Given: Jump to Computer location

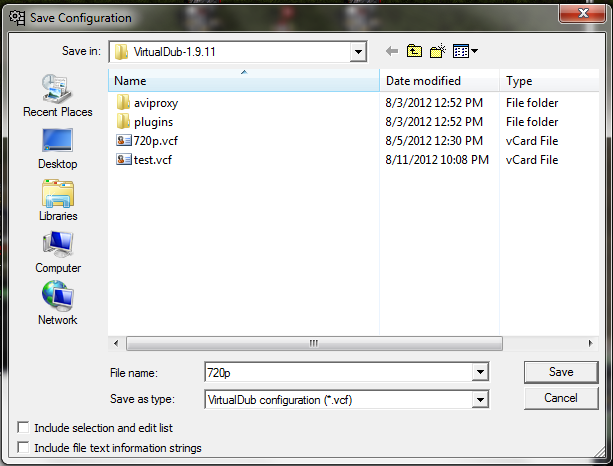Looking at the screenshot, I should tap(57, 252).
